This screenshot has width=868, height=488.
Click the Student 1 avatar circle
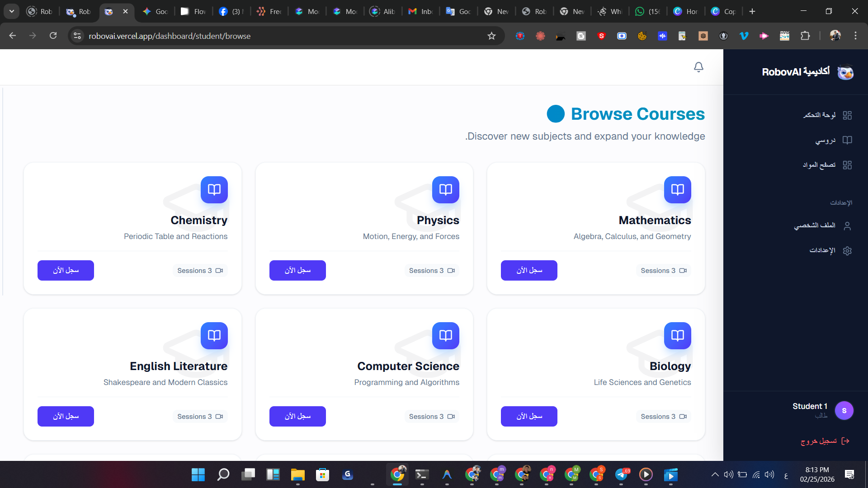844,411
